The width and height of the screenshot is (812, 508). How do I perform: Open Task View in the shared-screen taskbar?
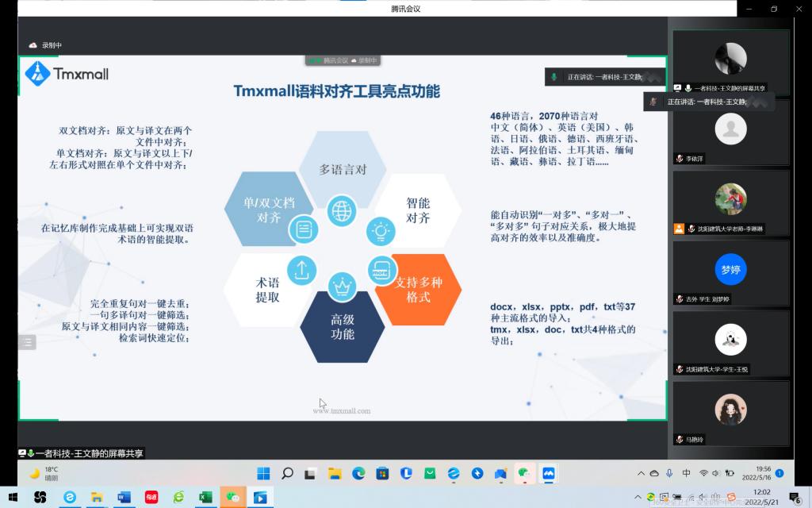click(311, 473)
